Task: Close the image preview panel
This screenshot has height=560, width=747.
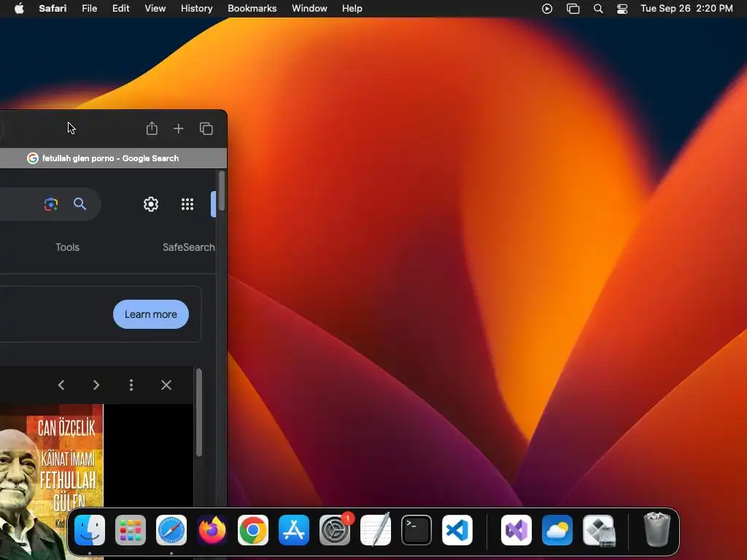Action: pos(166,385)
